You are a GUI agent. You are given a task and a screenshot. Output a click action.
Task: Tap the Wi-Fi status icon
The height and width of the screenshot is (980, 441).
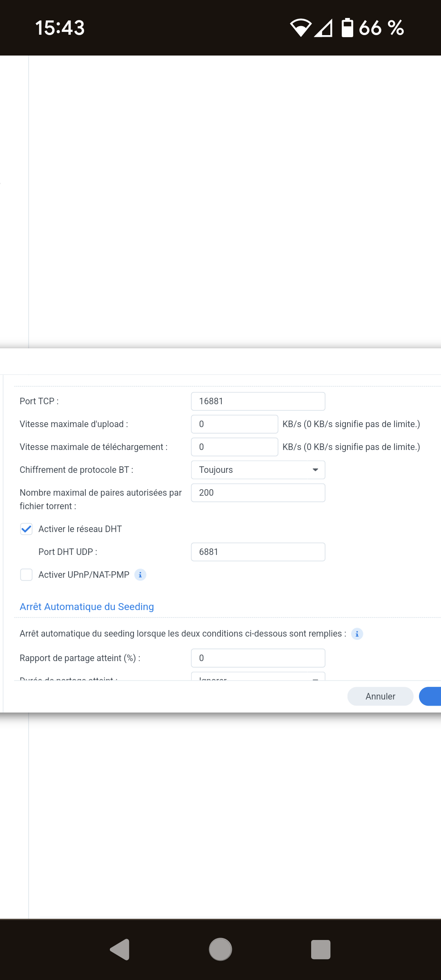[301, 28]
